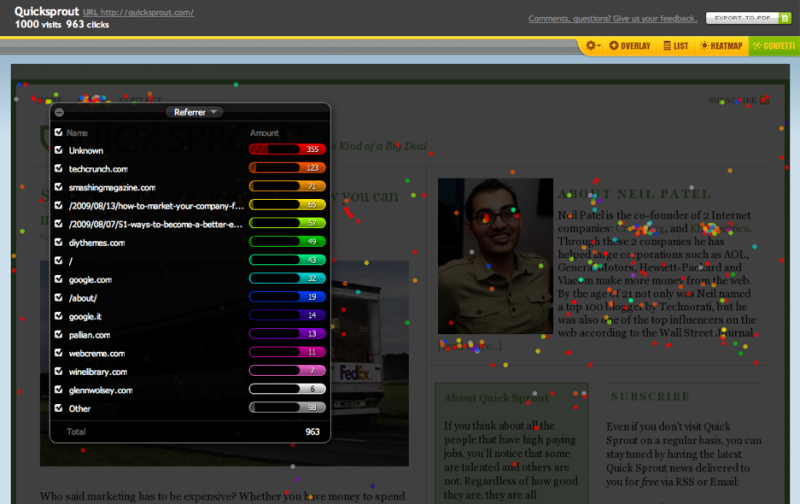The image size is (800, 504).
Task: Click the 1000 visits counter text
Action: click(x=38, y=24)
